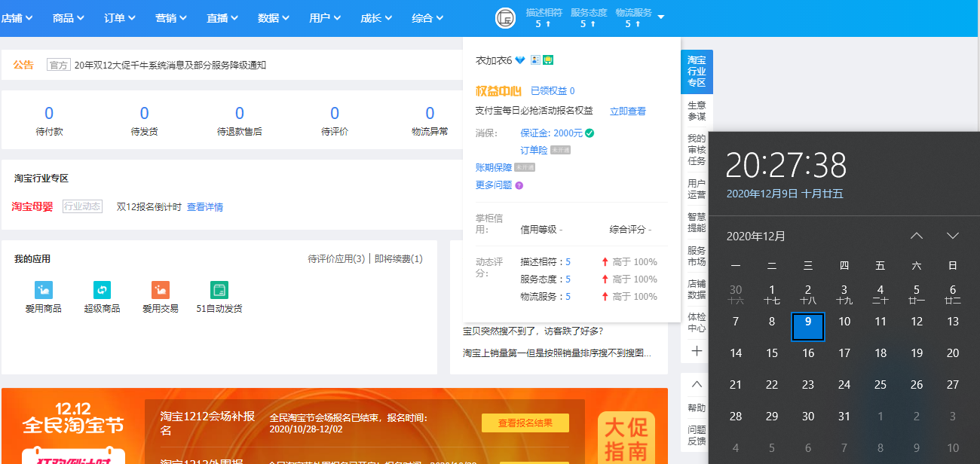Collapse the shop info panel via the header triangle
This screenshot has width=980, height=464.
pyautogui.click(x=661, y=17)
